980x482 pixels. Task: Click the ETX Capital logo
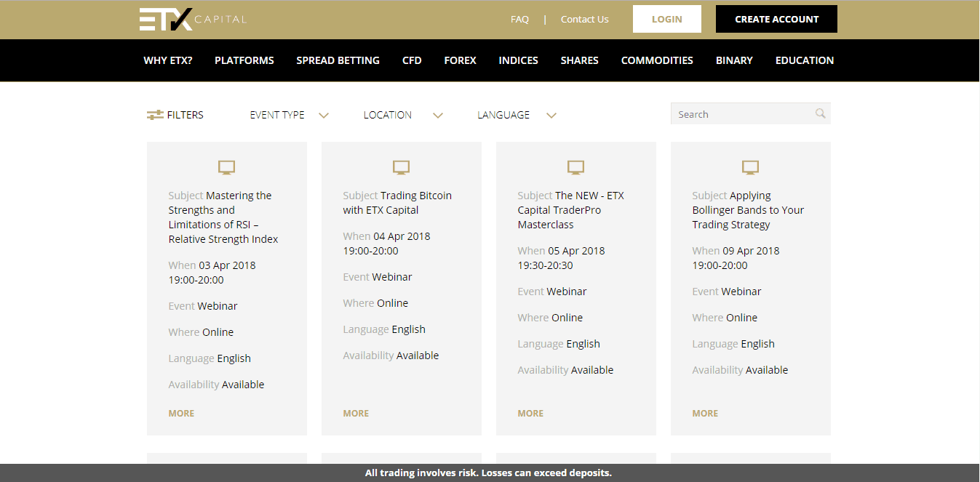tap(193, 20)
